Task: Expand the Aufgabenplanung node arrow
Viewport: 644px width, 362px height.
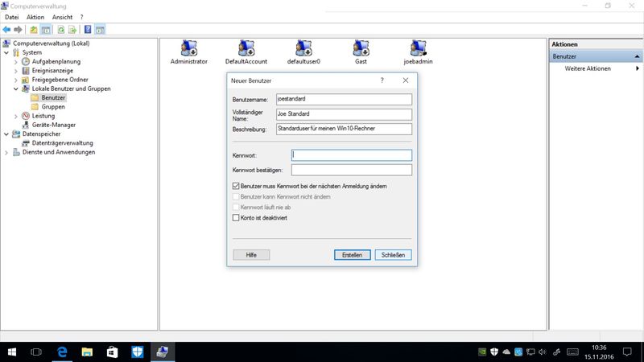Action: (x=16, y=62)
